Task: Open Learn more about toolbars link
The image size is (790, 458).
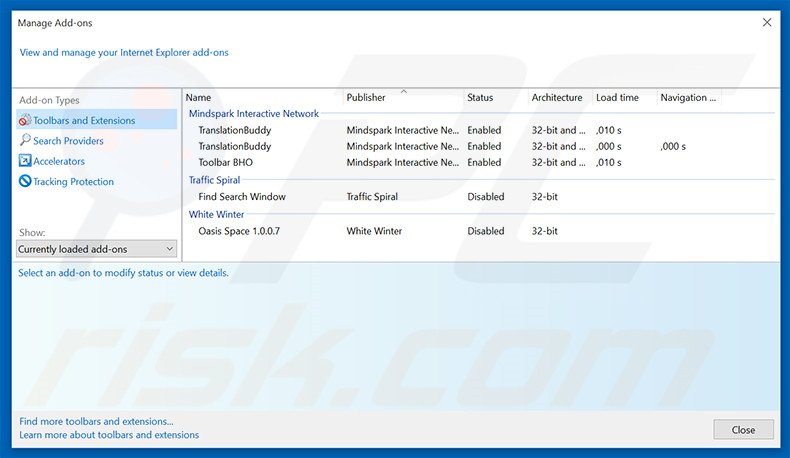Action: pyautogui.click(x=109, y=435)
